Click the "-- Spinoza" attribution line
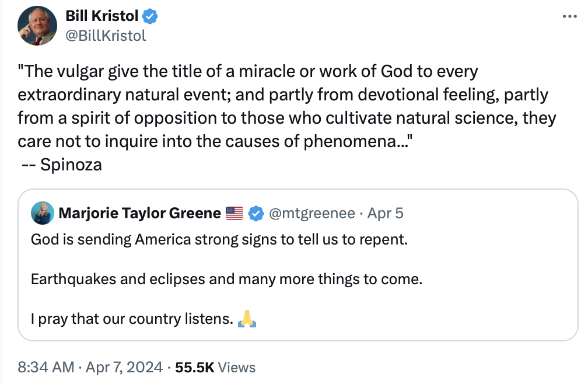588x384 pixels. (x=61, y=165)
